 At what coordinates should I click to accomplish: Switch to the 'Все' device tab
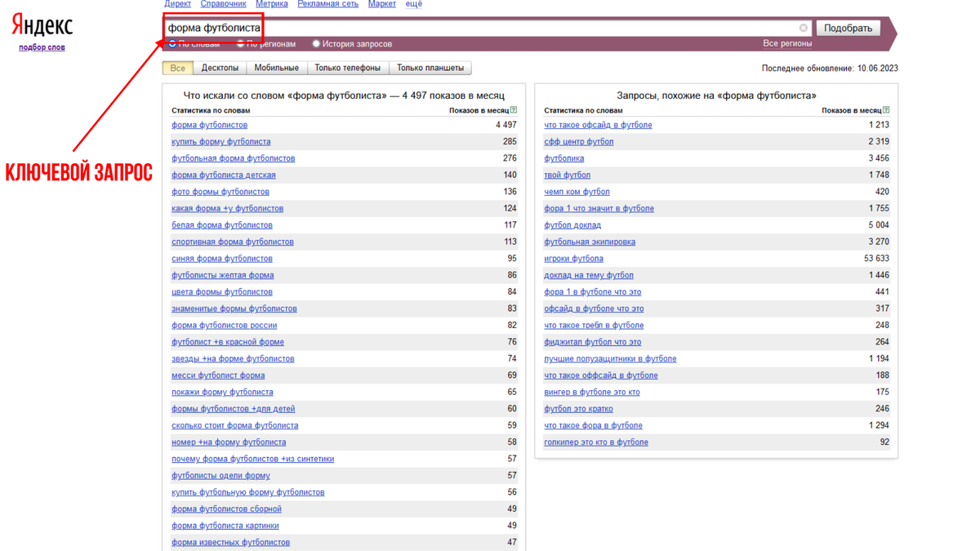click(x=177, y=68)
